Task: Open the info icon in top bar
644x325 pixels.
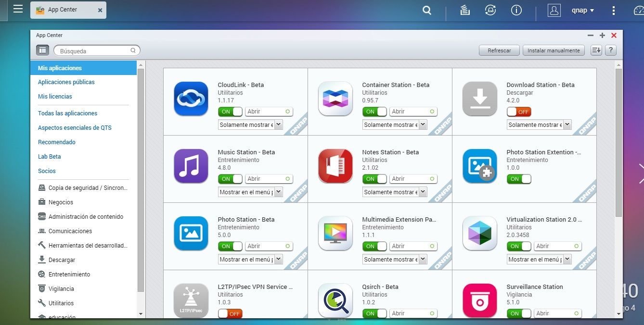Action: tap(516, 10)
